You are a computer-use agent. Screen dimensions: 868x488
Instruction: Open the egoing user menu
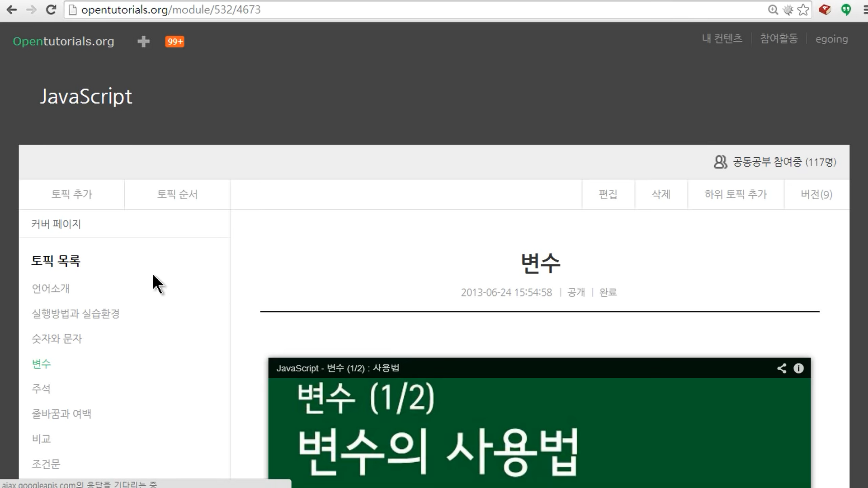coord(831,39)
